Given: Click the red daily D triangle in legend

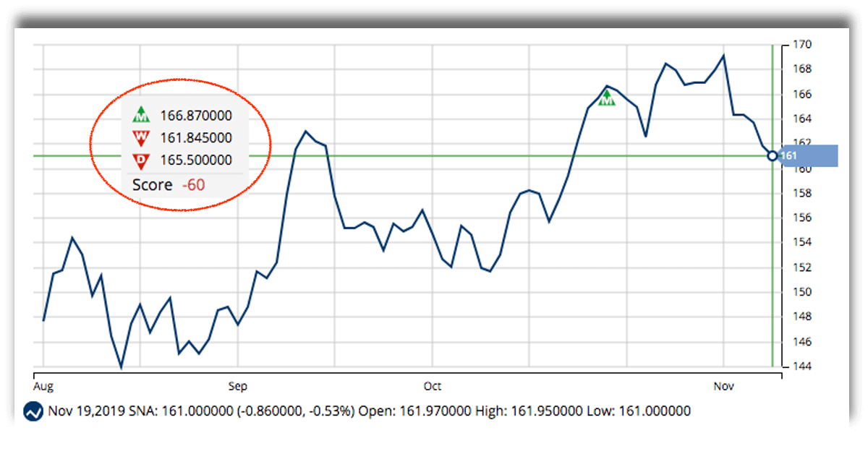Looking at the screenshot, I should [x=140, y=160].
